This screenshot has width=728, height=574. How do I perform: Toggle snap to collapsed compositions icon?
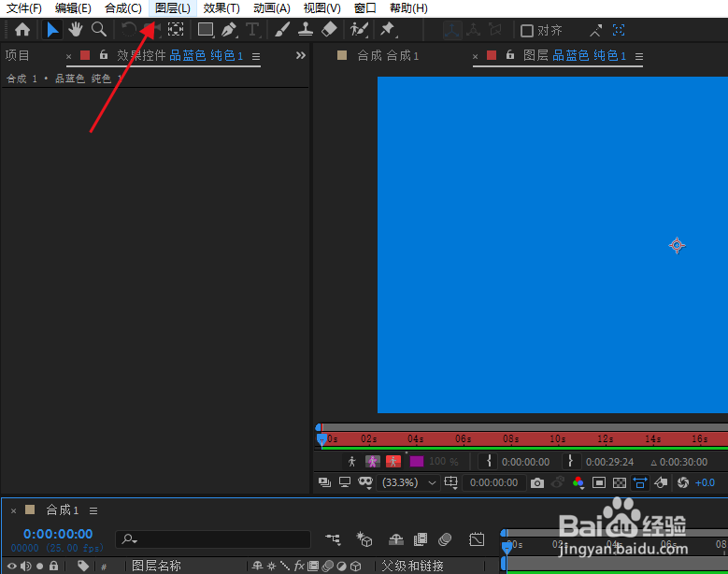[619, 31]
